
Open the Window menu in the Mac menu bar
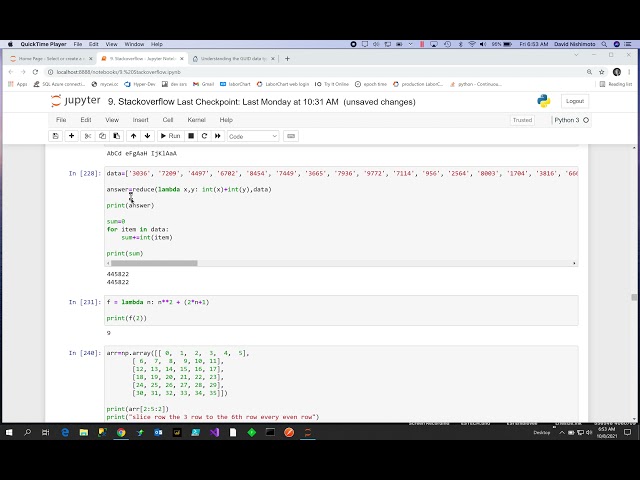(134, 44)
